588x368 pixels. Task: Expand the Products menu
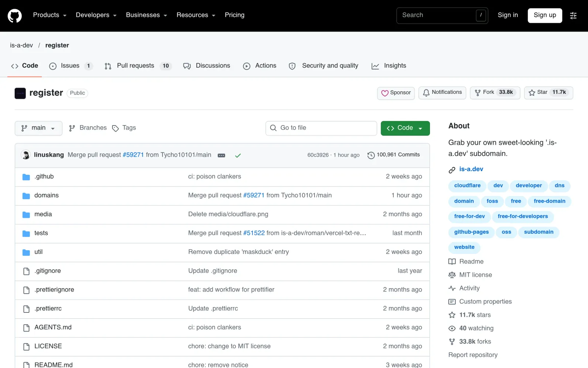pos(50,15)
